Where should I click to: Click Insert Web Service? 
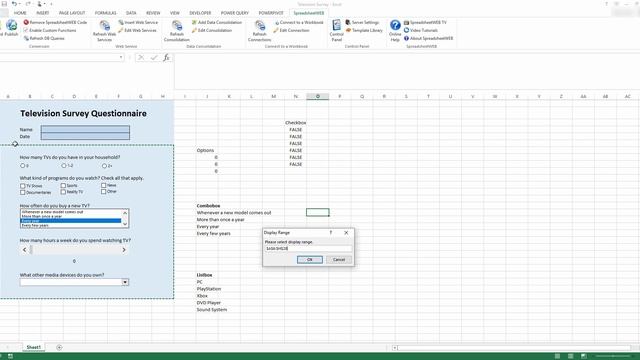click(x=138, y=22)
